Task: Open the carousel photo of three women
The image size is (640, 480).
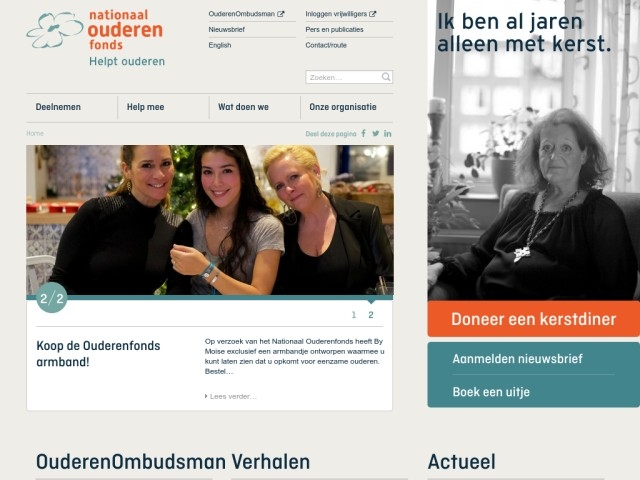Action: pyautogui.click(x=210, y=220)
